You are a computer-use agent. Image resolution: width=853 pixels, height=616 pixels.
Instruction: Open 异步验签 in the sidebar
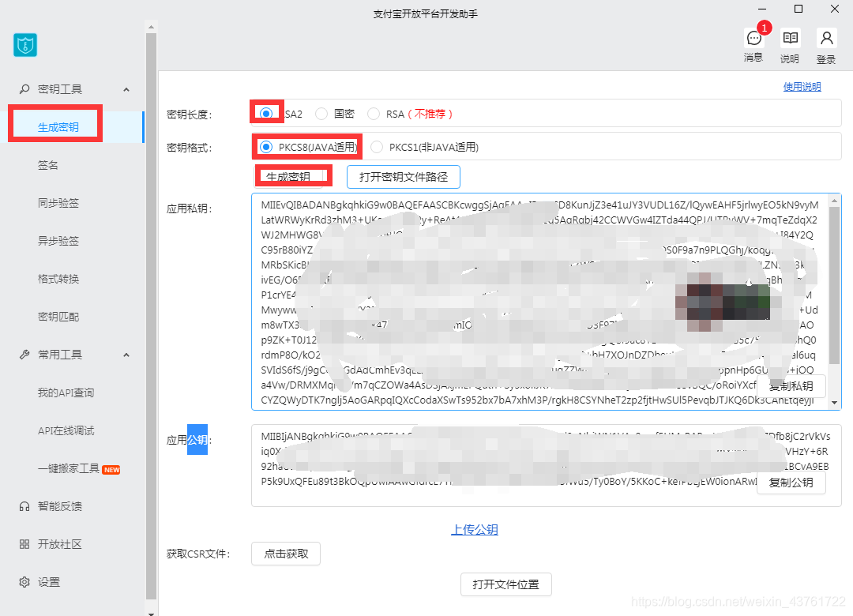click(x=58, y=241)
